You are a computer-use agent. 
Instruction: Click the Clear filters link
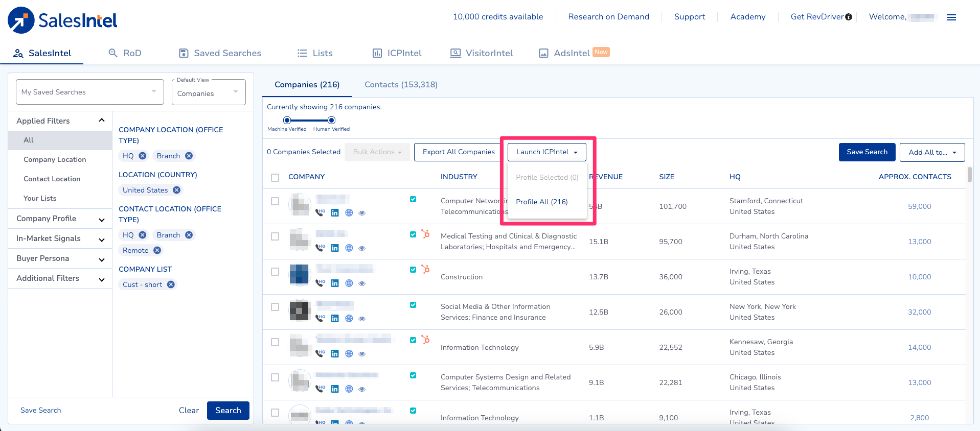[x=189, y=411]
